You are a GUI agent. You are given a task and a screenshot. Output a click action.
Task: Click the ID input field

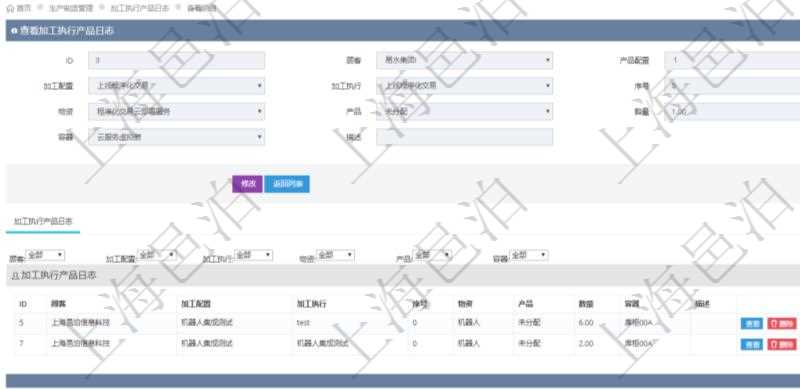(177, 60)
